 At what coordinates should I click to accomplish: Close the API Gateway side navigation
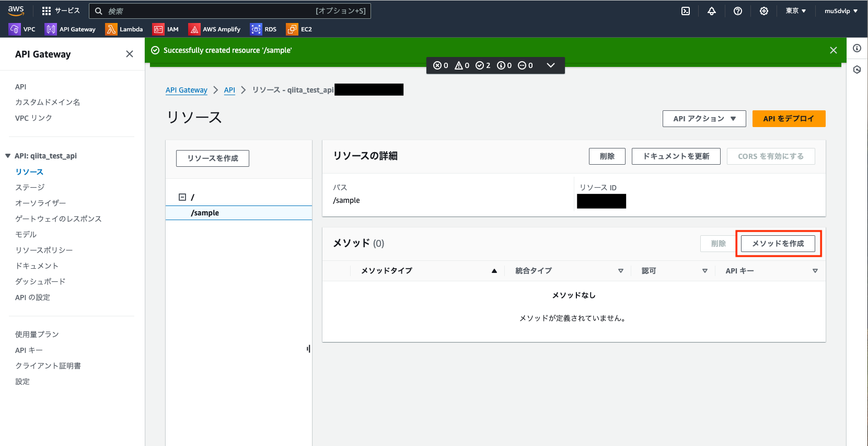point(130,54)
